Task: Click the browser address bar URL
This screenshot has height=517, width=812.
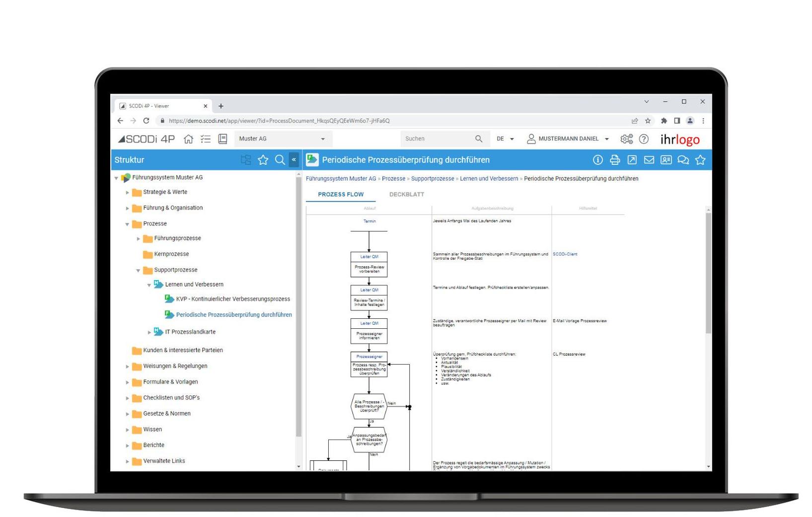Action: (279, 121)
